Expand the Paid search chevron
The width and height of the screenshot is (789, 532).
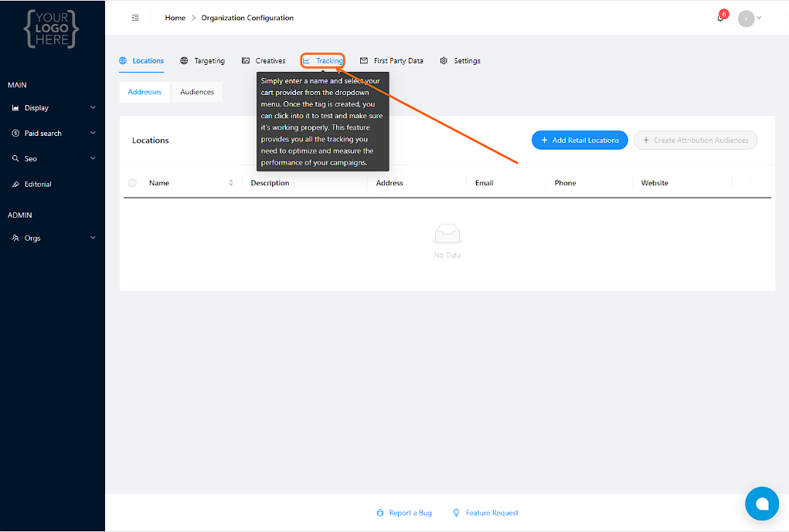93,134
